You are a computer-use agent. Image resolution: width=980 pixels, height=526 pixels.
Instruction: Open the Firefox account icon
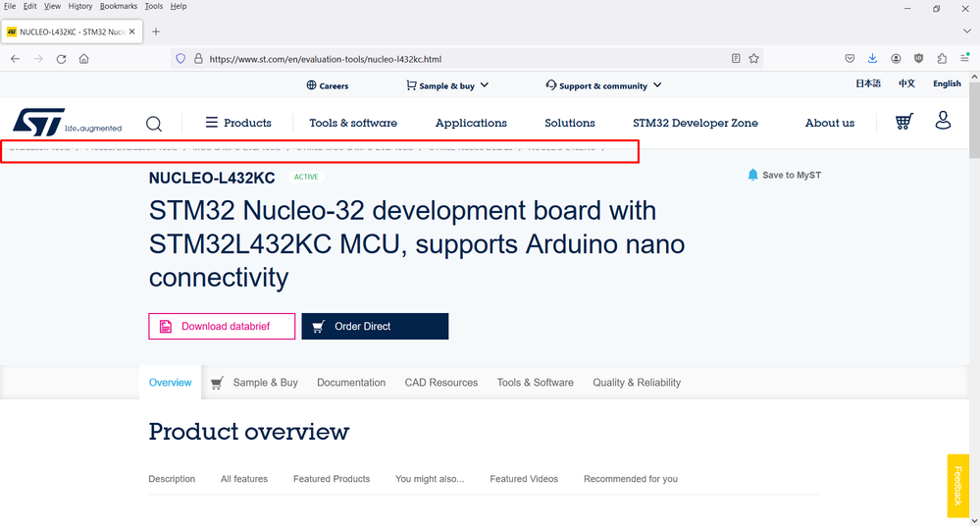tap(896, 58)
